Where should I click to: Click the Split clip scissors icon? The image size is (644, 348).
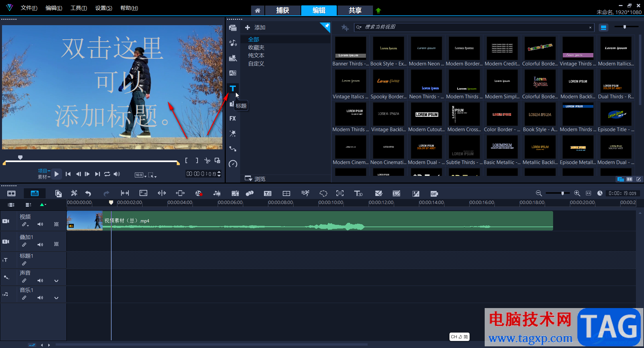207,161
